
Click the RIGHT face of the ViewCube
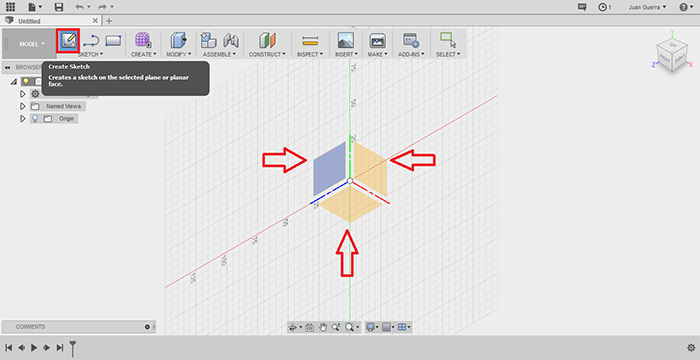679,58
